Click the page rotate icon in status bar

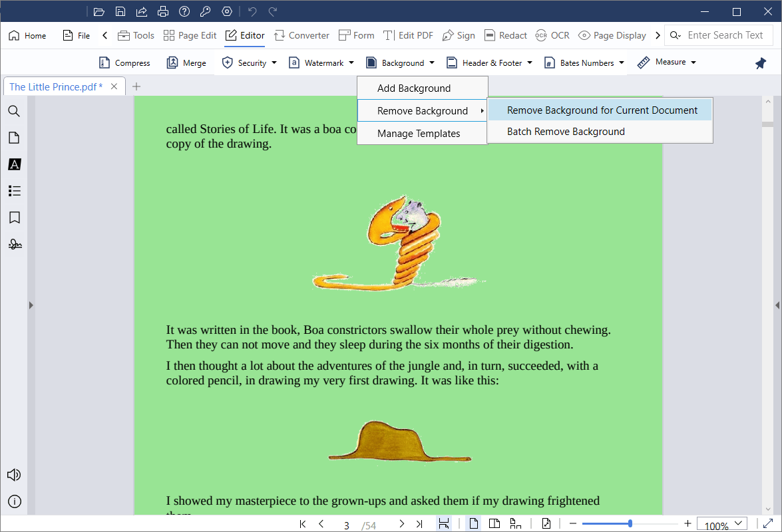click(x=546, y=523)
